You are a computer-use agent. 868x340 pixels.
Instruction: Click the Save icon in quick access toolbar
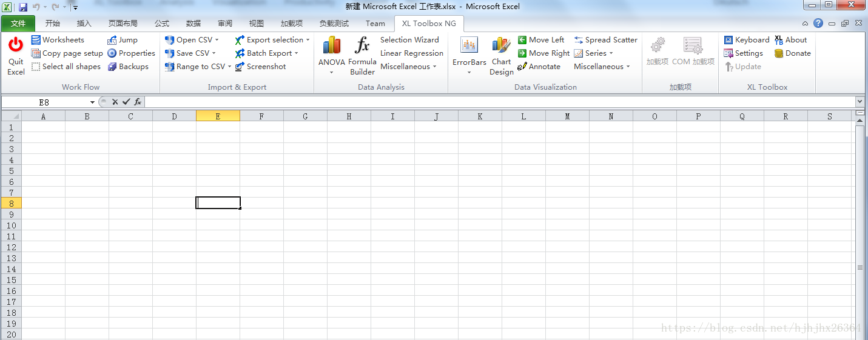23,7
